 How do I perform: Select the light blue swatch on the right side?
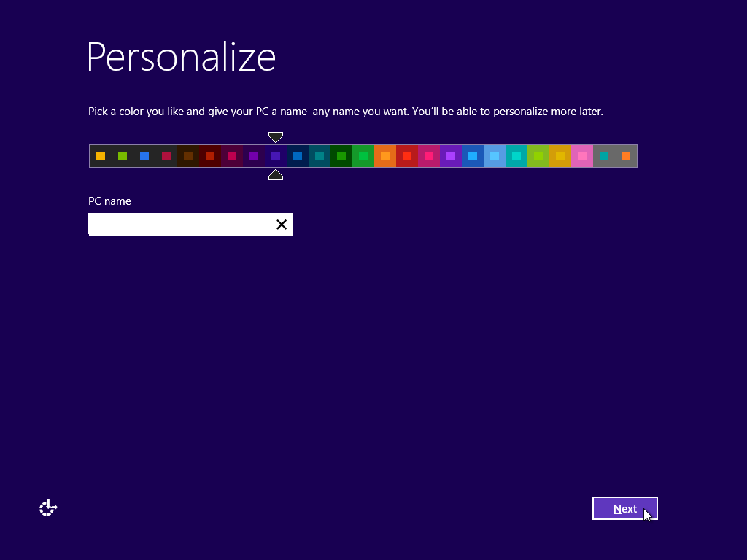pyautogui.click(x=495, y=155)
